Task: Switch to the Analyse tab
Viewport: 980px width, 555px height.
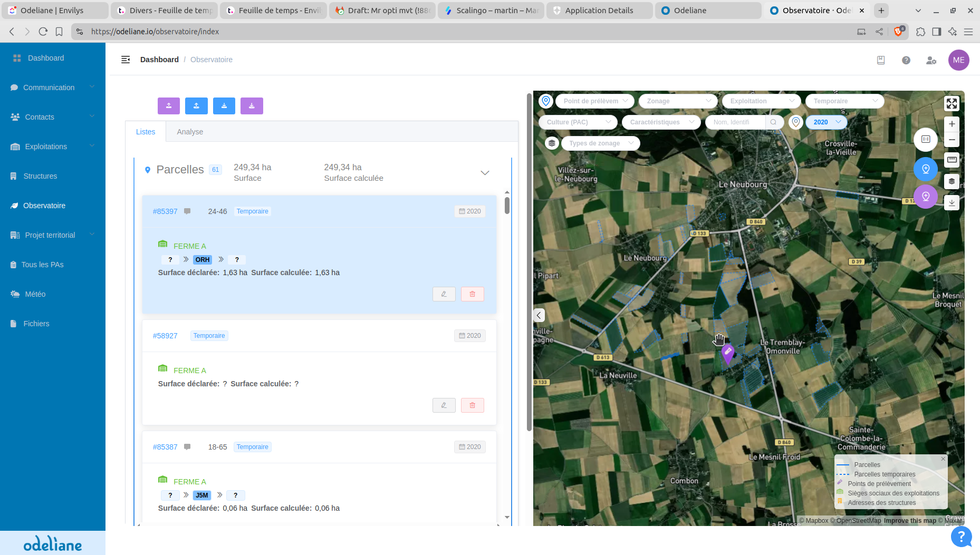Action: (190, 132)
